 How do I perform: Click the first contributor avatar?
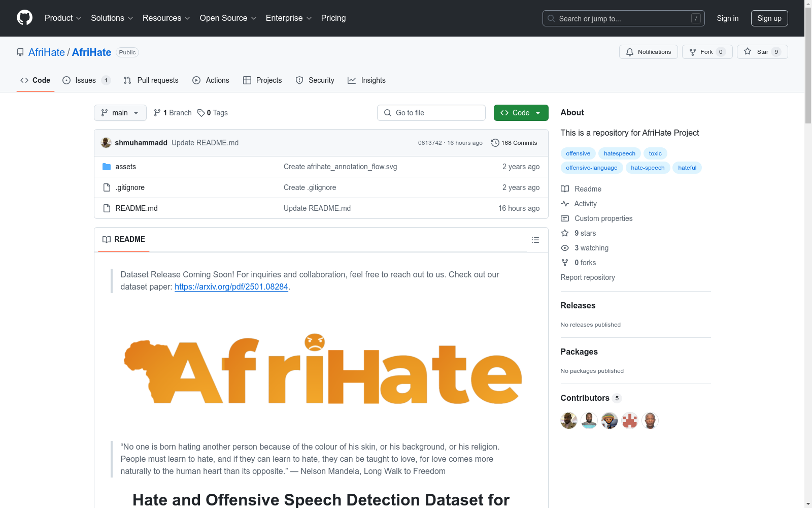pos(569,421)
